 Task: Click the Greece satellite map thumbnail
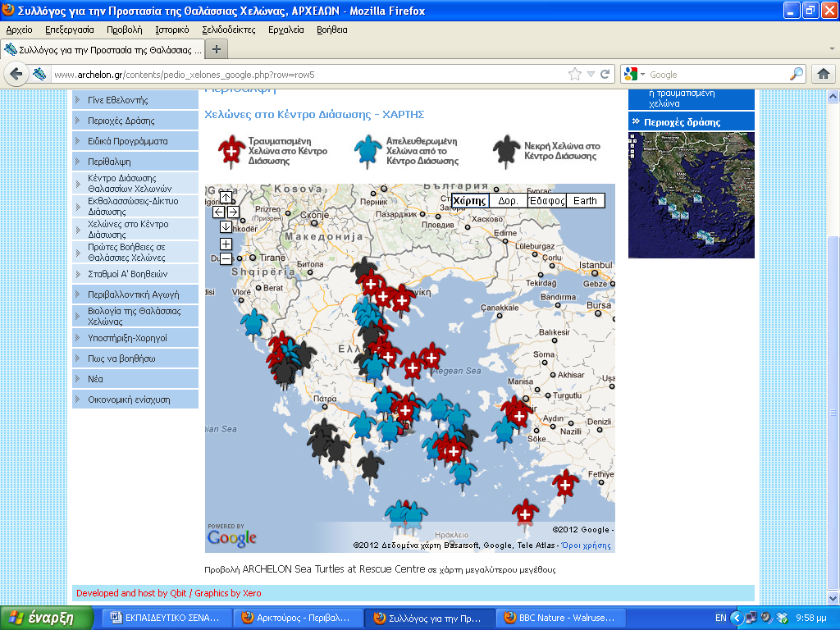click(x=691, y=195)
